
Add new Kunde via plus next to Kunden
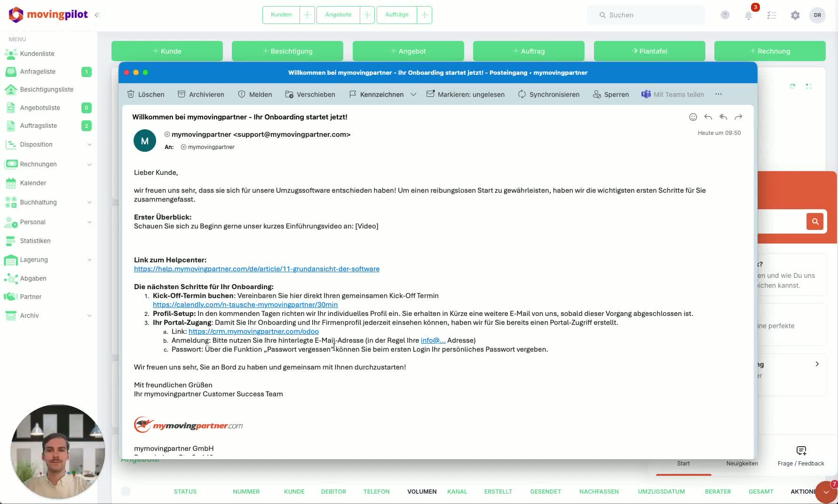point(307,15)
